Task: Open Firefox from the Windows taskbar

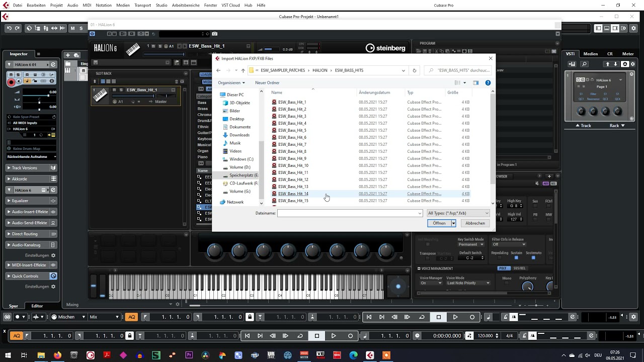Action: click(x=57, y=355)
